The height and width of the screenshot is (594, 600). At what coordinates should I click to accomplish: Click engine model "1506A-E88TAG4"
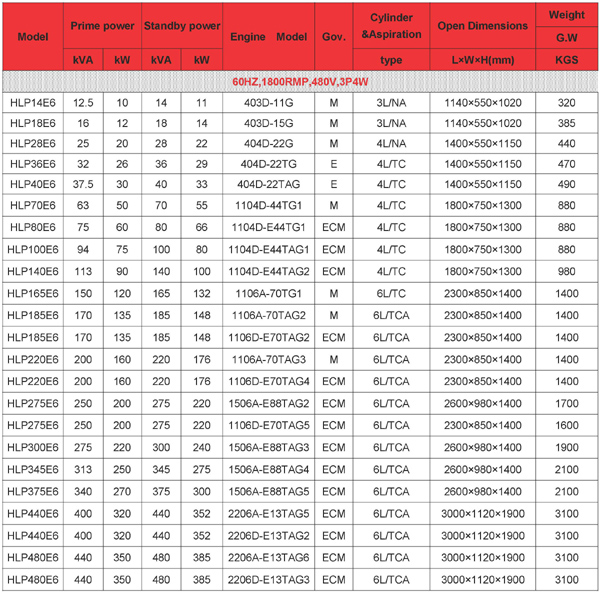pyautogui.click(x=269, y=469)
